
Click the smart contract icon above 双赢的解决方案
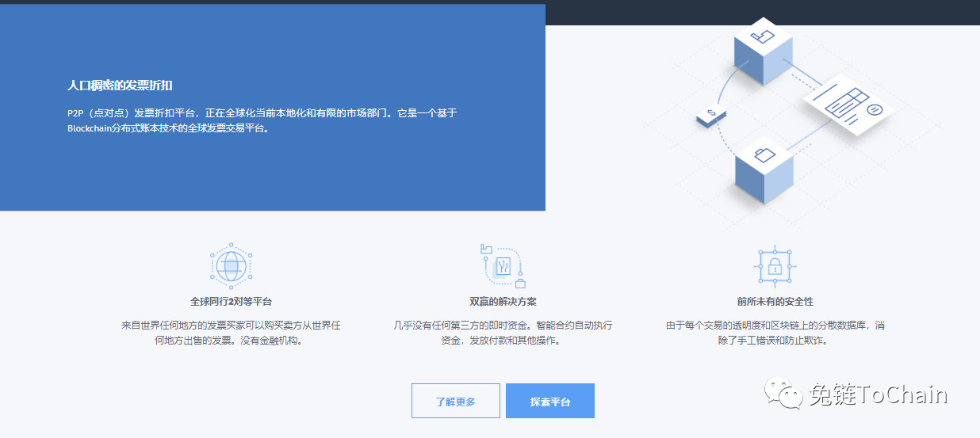point(503,266)
